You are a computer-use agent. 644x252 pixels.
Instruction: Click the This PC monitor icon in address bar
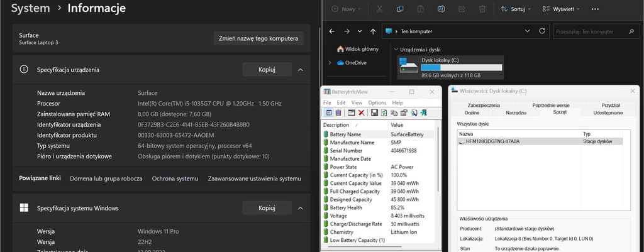click(389, 31)
